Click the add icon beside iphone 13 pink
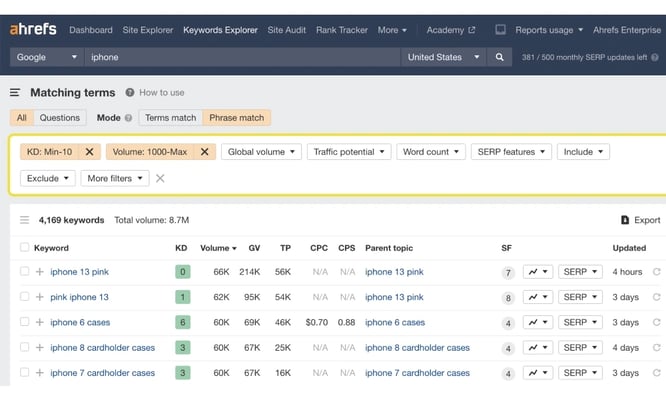The width and height of the screenshot is (666, 400). pos(40,272)
